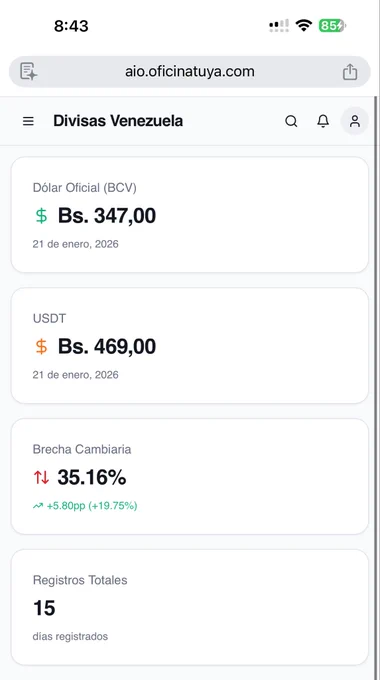Image resolution: width=380 pixels, height=680 pixels.
Task: Select the Divisas Venezuela title
Action: (x=118, y=121)
